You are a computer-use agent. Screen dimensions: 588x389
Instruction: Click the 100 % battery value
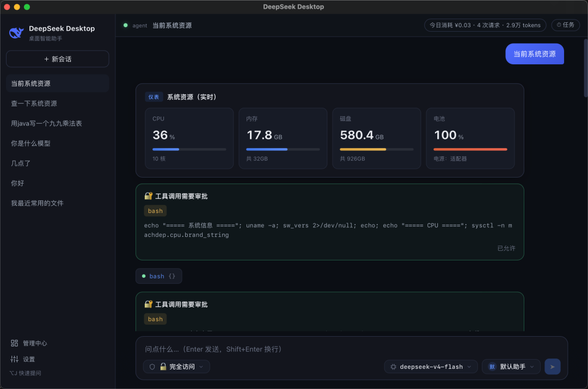click(449, 135)
